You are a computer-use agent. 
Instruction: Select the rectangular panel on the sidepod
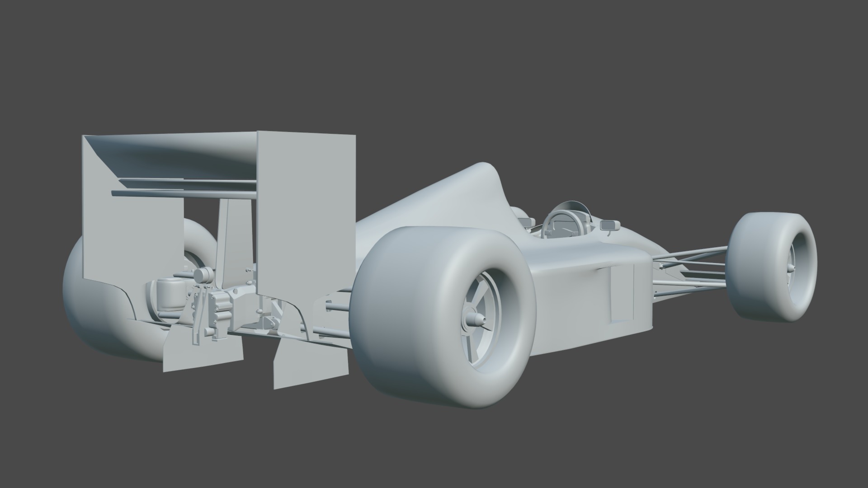[x=622, y=293]
